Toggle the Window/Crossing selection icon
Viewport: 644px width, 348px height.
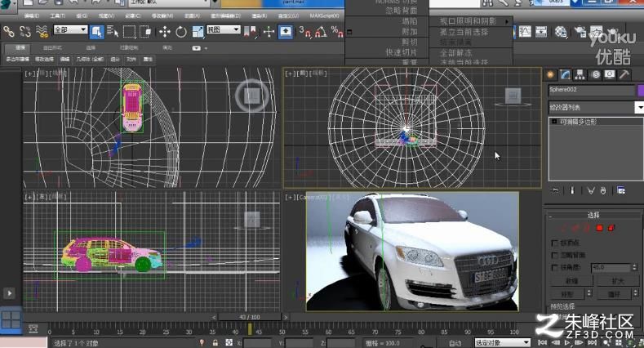pos(145,32)
